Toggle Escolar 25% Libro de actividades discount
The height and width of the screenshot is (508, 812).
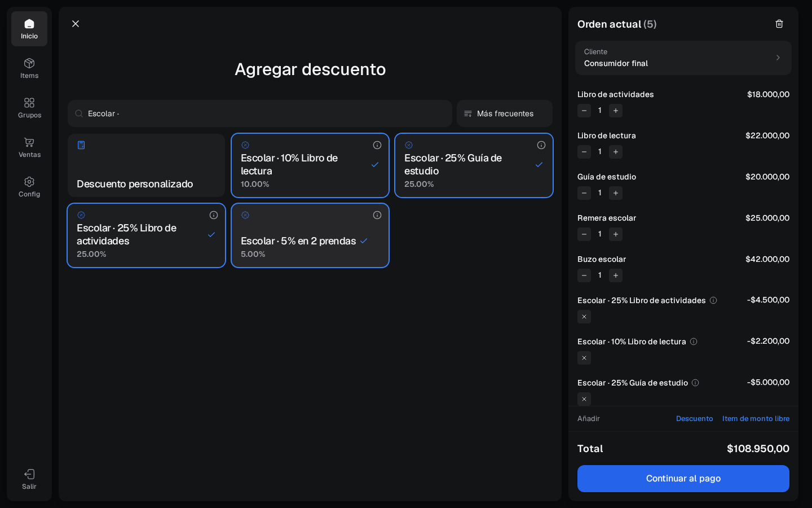147,235
